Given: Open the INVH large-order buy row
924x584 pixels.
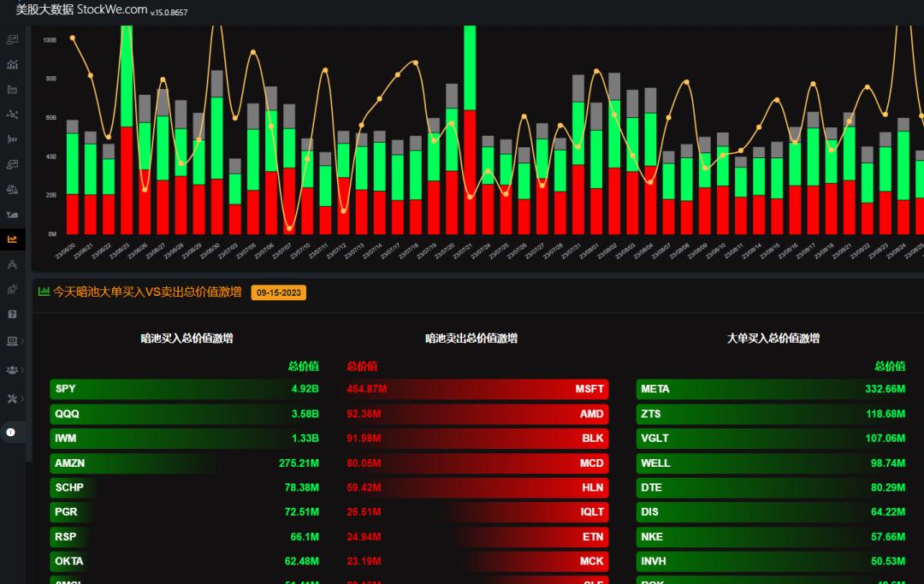Looking at the screenshot, I should [x=773, y=562].
